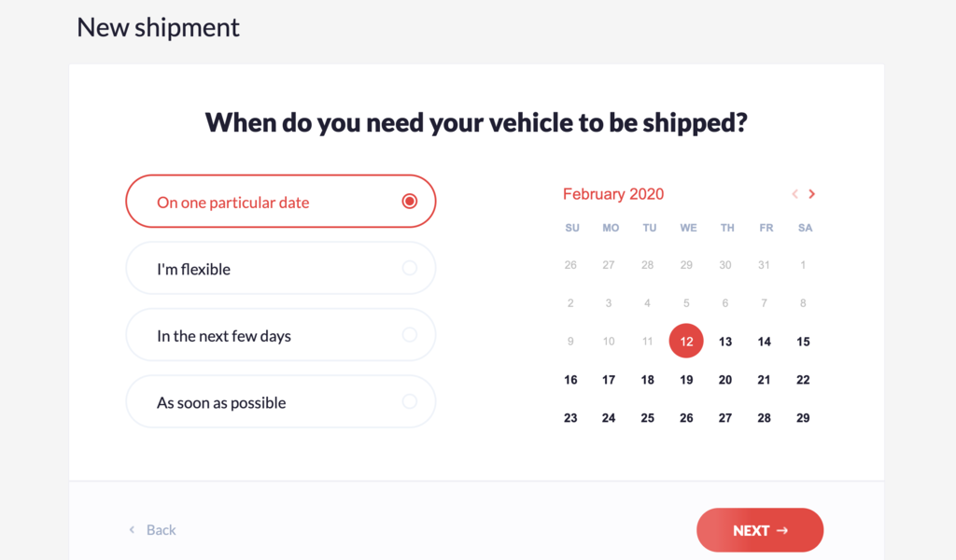
Task: Select February 1 on the calendar
Action: pyautogui.click(x=803, y=264)
